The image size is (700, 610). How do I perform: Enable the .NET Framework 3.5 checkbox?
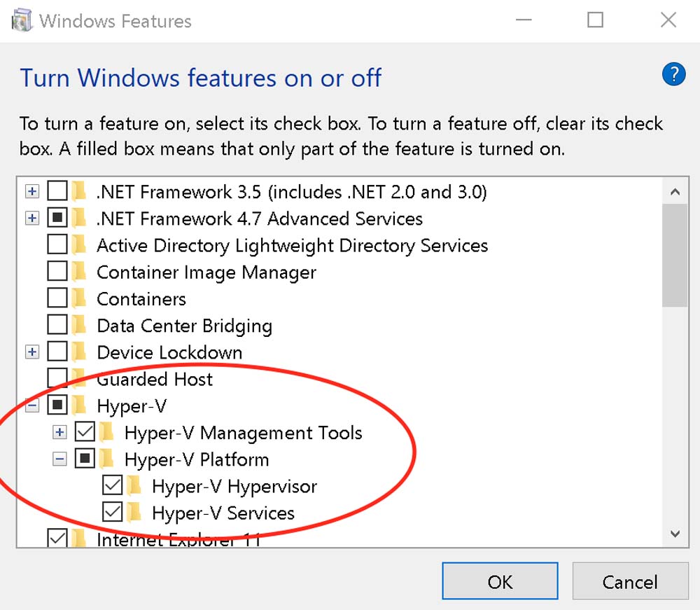(57, 191)
